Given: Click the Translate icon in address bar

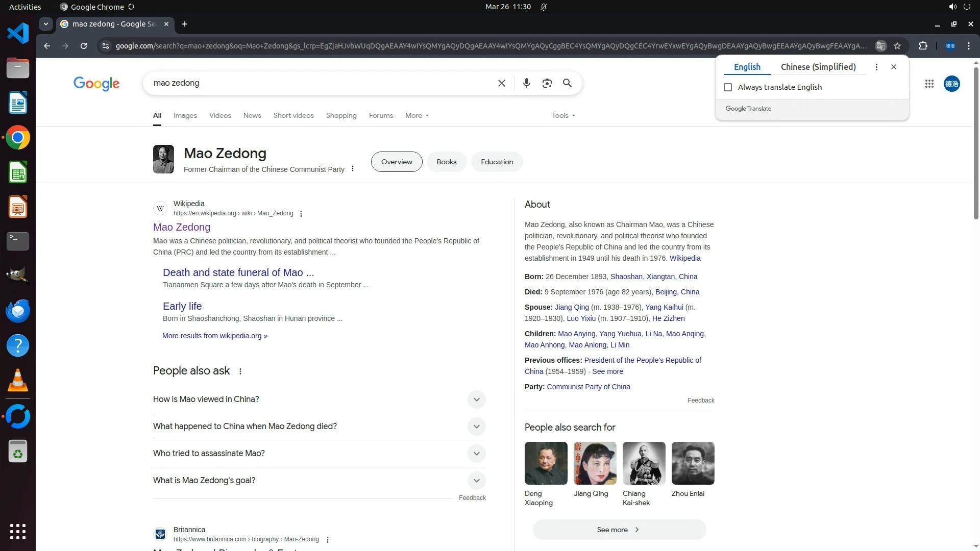Looking at the screenshot, I should pyautogui.click(x=880, y=46).
